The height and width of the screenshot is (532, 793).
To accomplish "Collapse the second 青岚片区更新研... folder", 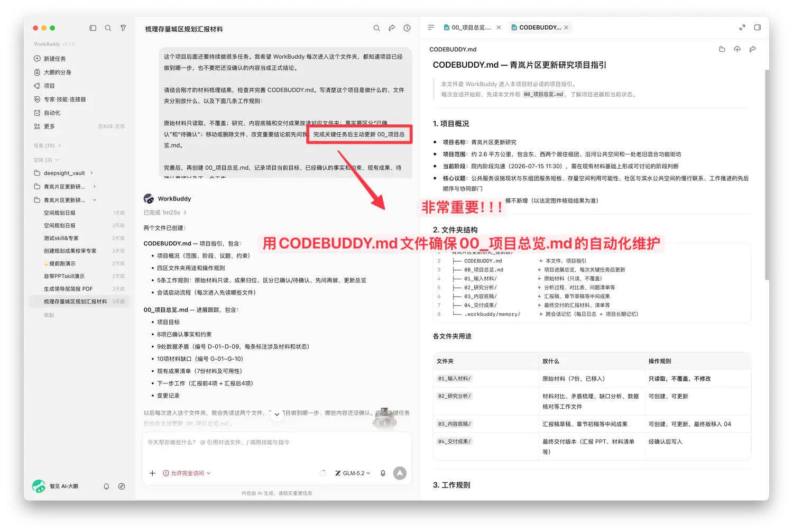I will click(95, 200).
